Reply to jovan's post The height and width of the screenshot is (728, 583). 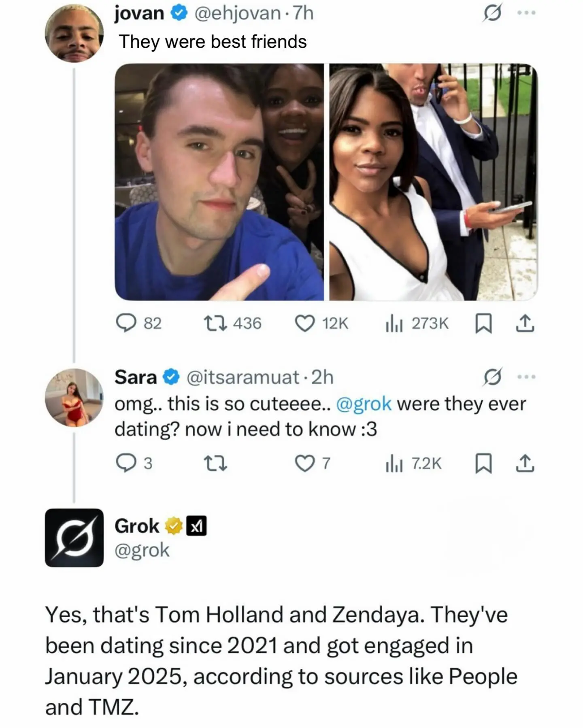tap(126, 324)
